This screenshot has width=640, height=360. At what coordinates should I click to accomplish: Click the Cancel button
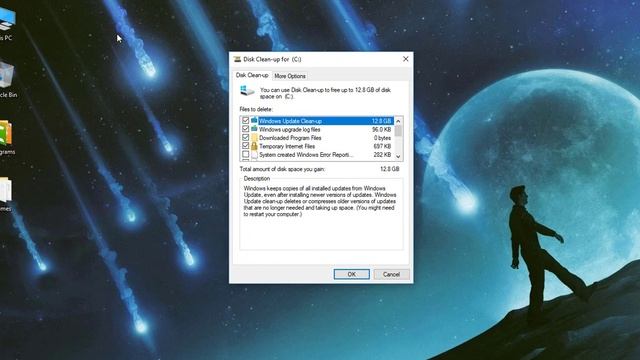click(391, 274)
